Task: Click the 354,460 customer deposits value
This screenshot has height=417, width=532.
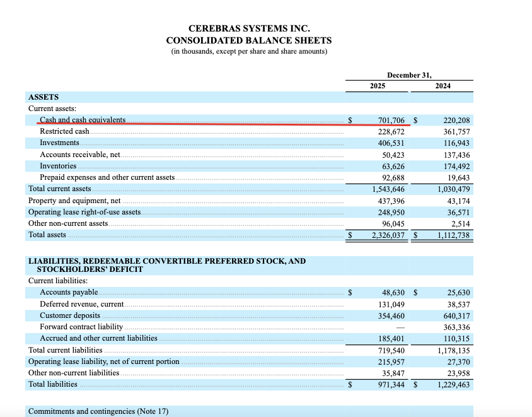Action: pyautogui.click(x=391, y=316)
